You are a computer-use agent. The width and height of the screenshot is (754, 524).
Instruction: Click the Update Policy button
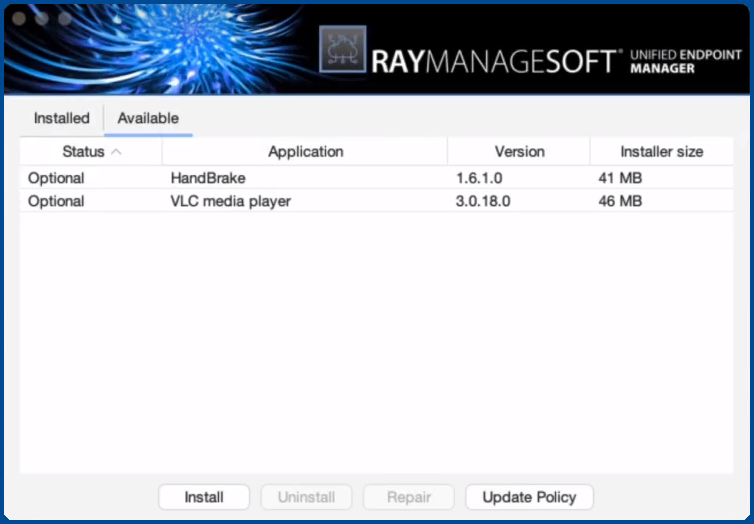click(x=529, y=497)
